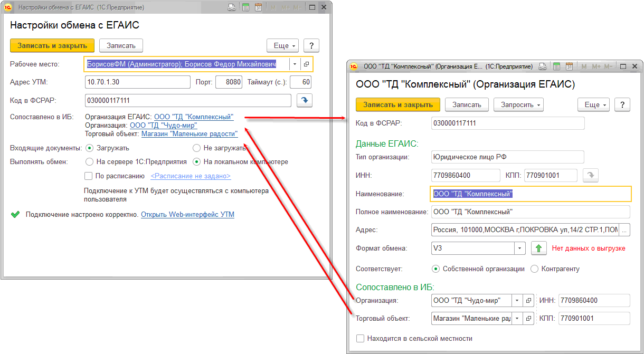644x354 pixels.
Task: Click Расписание не задано link
Action: 191,176
